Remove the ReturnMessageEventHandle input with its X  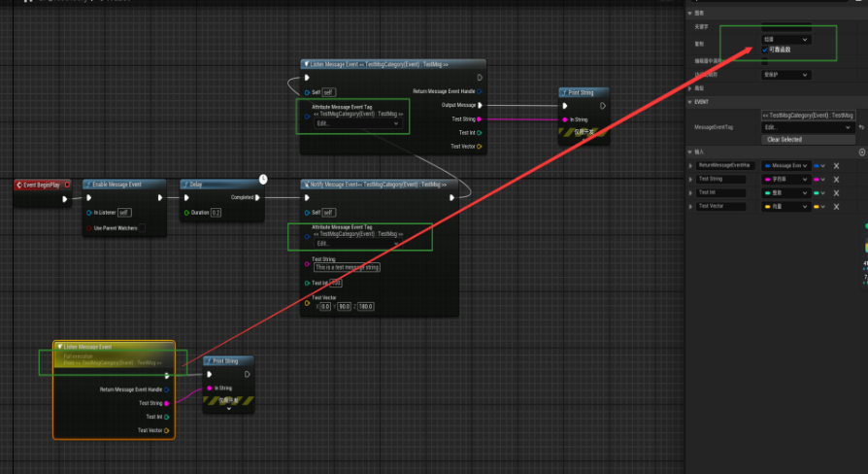click(837, 165)
